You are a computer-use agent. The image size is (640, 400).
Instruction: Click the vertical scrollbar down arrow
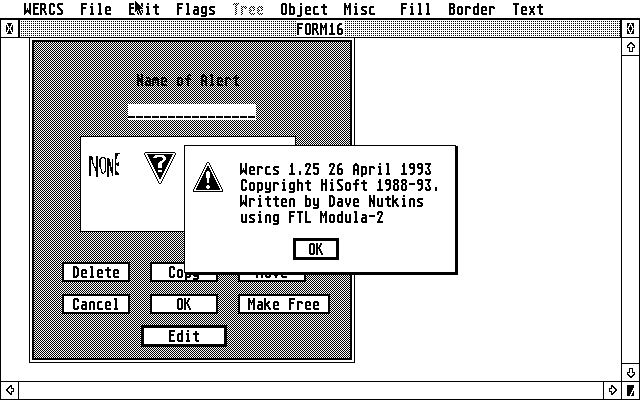click(631, 373)
